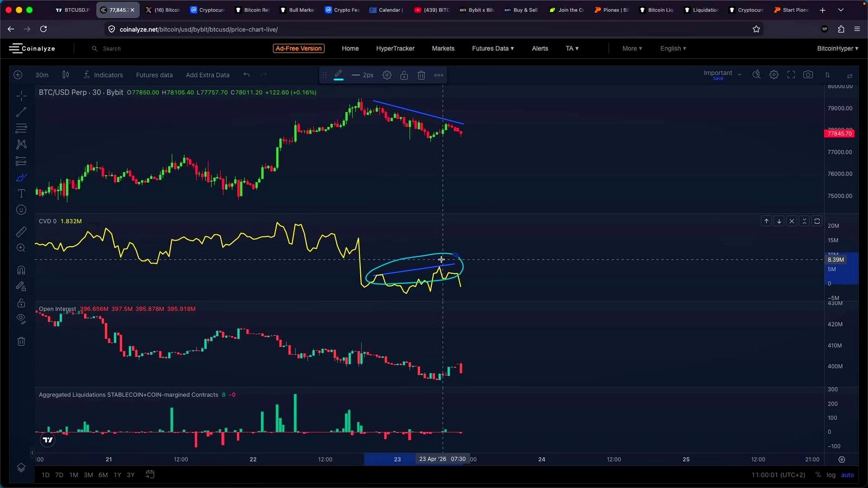Open the 30m timeframe selector

42,75
